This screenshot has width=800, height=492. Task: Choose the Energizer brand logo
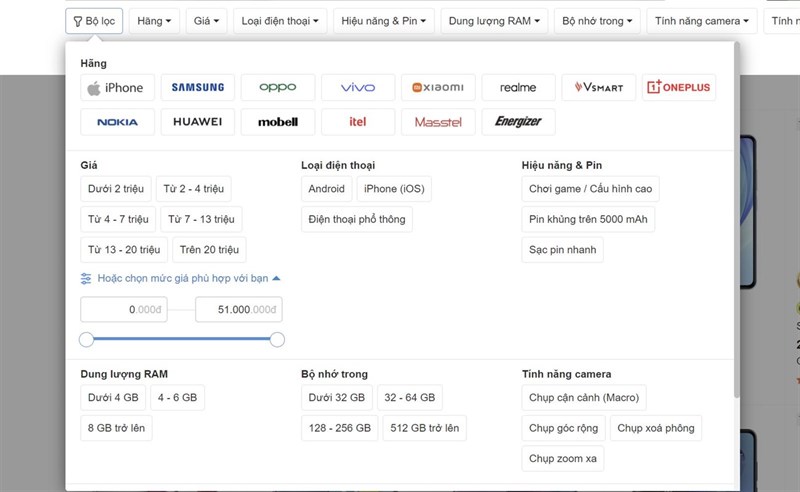(518, 122)
